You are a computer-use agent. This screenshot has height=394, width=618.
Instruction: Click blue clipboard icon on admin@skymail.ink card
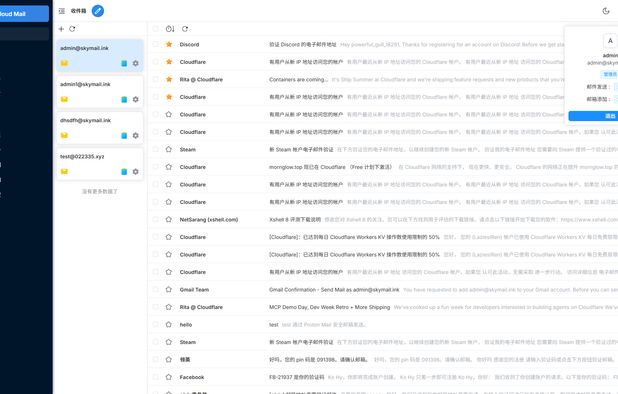coord(124,63)
